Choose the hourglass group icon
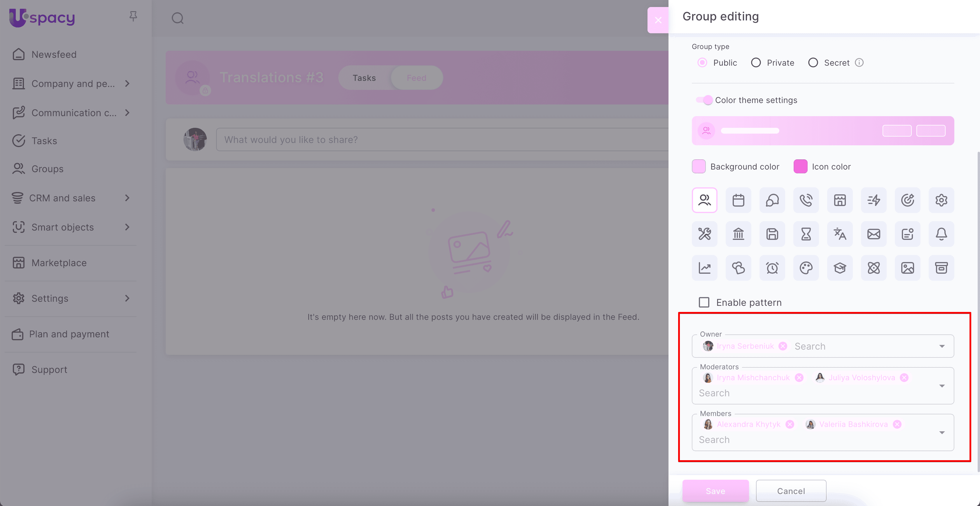This screenshot has height=506, width=980. (x=806, y=234)
